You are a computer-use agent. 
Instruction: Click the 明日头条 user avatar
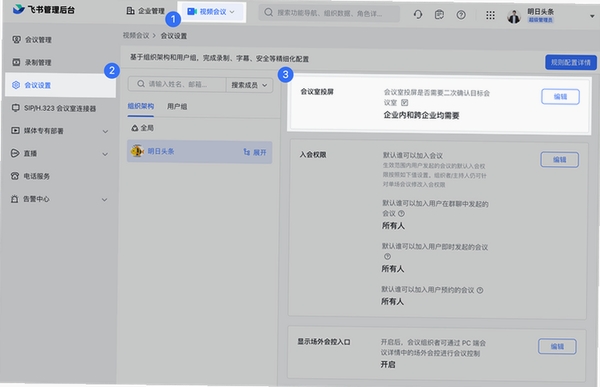pos(514,16)
